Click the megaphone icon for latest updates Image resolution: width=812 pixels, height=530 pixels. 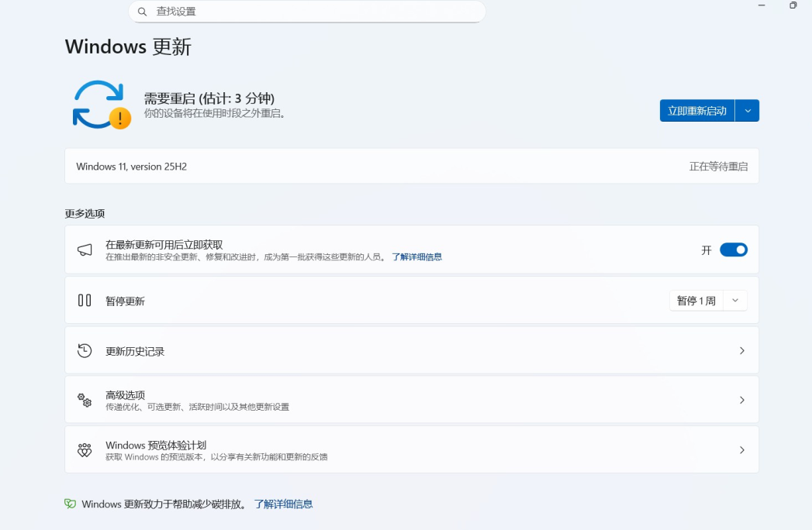point(85,250)
